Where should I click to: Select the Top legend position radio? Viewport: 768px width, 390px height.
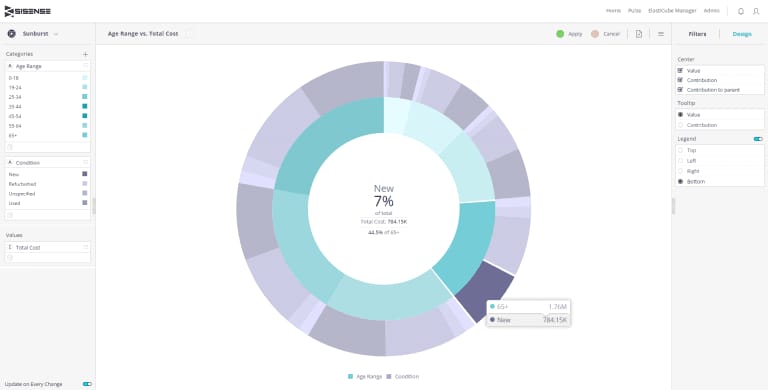click(680, 150)
